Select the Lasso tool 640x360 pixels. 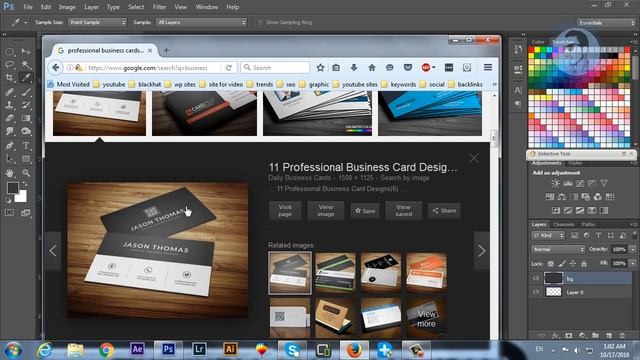pyautogui.click(x=9, y=64)
